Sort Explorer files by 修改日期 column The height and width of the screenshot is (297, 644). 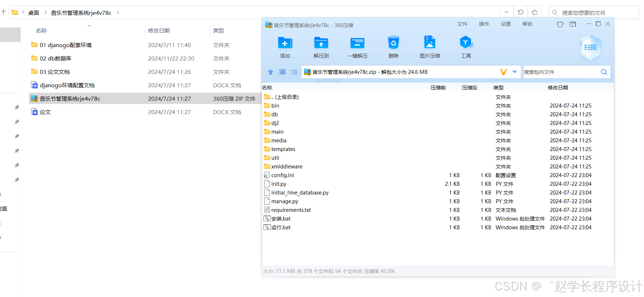point(159,30)
